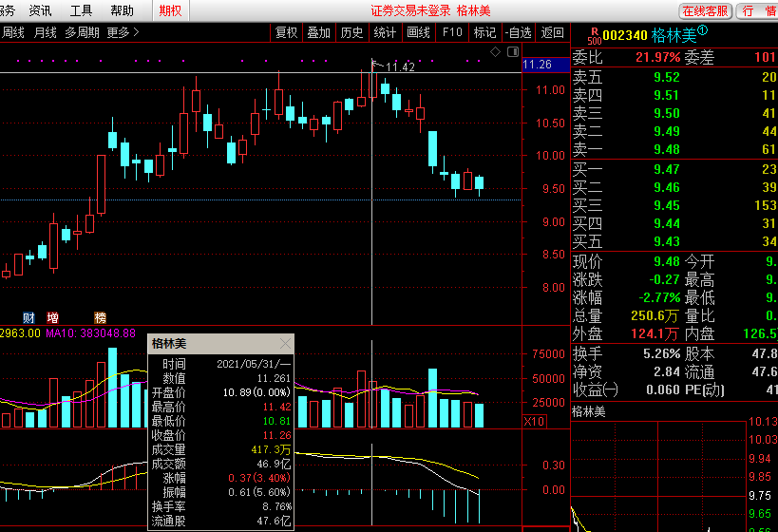Click the circled 1 badge next to 格林美
This screenshot has height=532, width=778.
[703, 30]
